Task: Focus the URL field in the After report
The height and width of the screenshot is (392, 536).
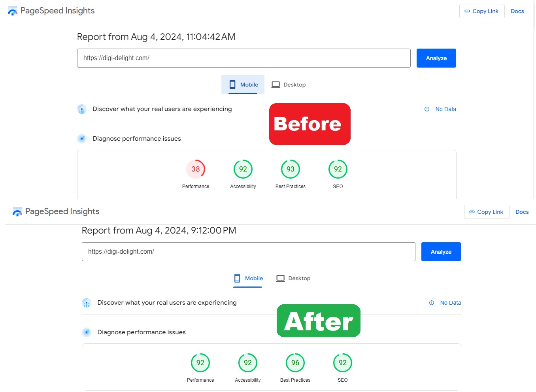Action: point(249,252)
